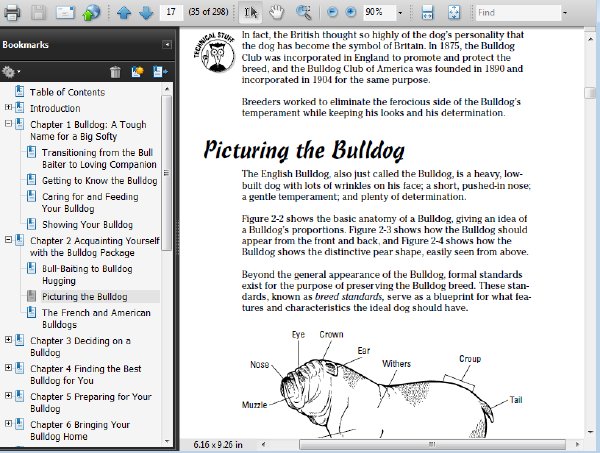Edit the page number field showing 17
600x453 pixels.
[x=171, y=12]
